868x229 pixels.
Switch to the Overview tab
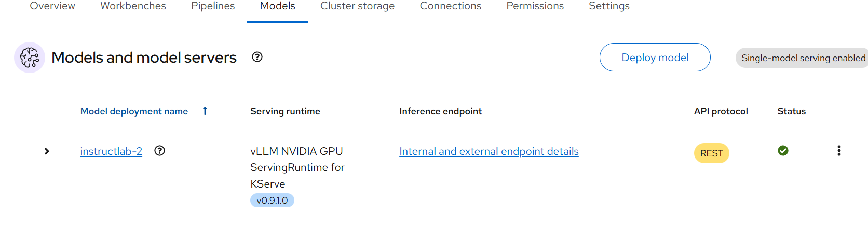pyautogui.click(x=52, y=6)
